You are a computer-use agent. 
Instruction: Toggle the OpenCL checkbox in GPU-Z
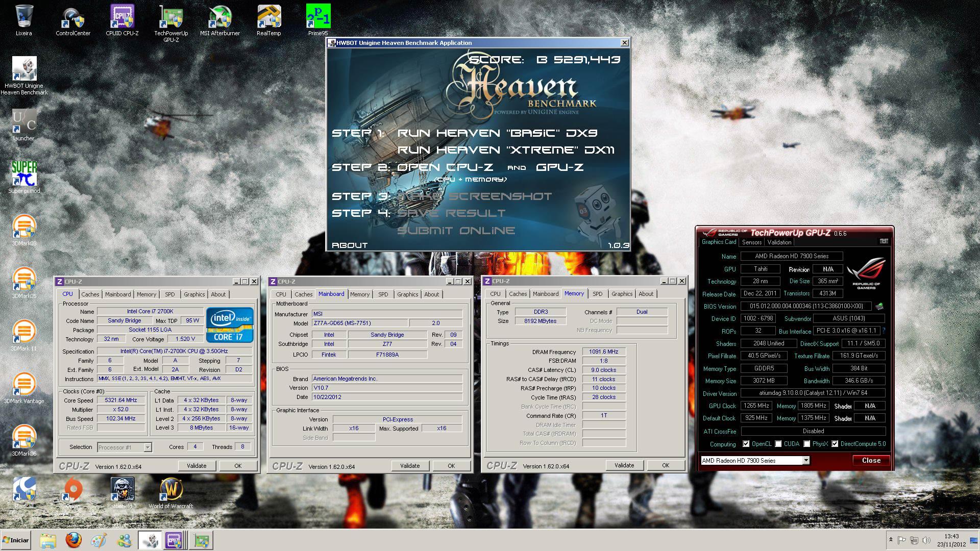pos(746,444)
